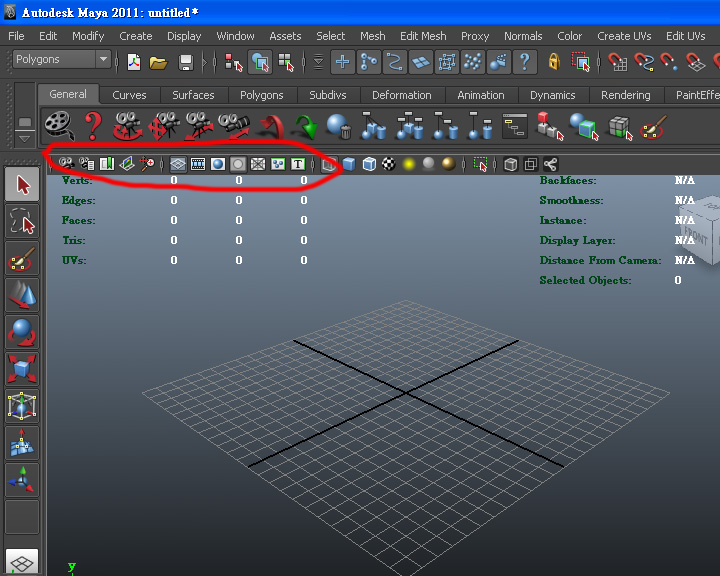Open the Normals menu

(523, 36)
